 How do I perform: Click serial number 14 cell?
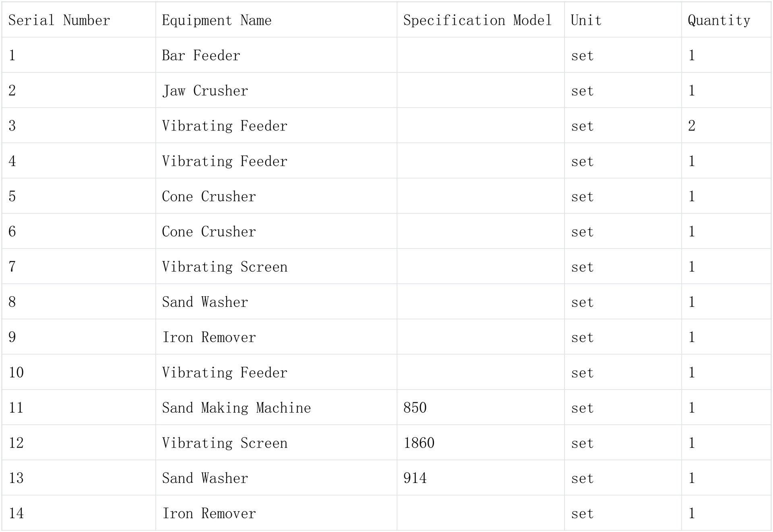tap(79, 513)
